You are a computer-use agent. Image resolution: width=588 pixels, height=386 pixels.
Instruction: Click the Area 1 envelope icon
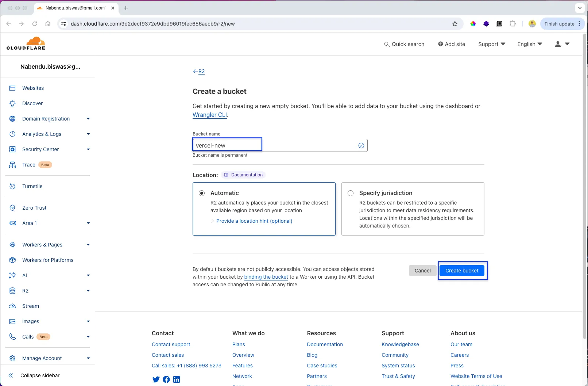click(12, 223)
